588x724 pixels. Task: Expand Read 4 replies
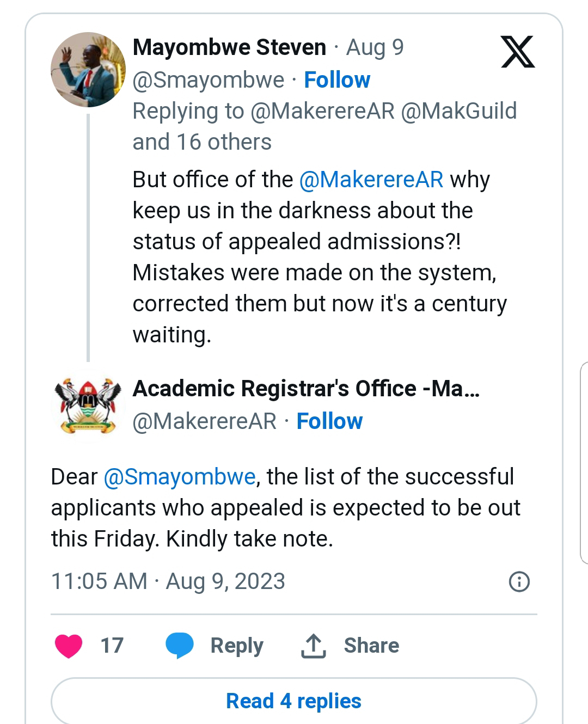point(293,701)
